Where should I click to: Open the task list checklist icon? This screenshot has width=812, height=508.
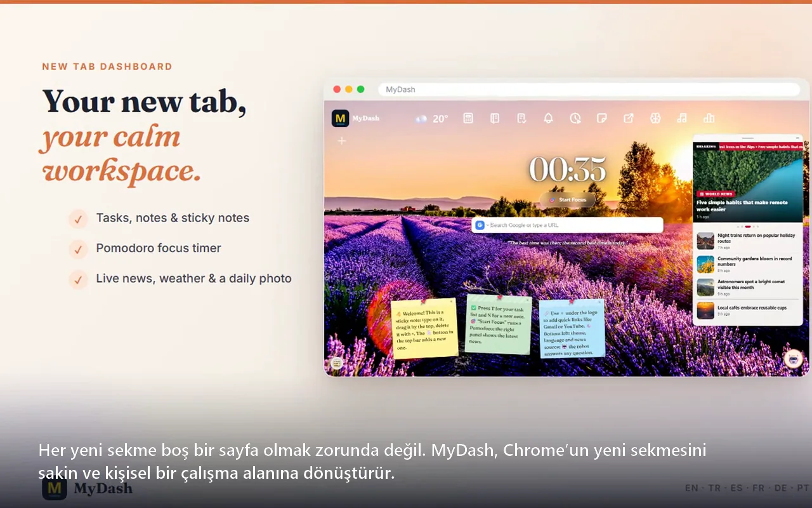click(x=521, y=118)
